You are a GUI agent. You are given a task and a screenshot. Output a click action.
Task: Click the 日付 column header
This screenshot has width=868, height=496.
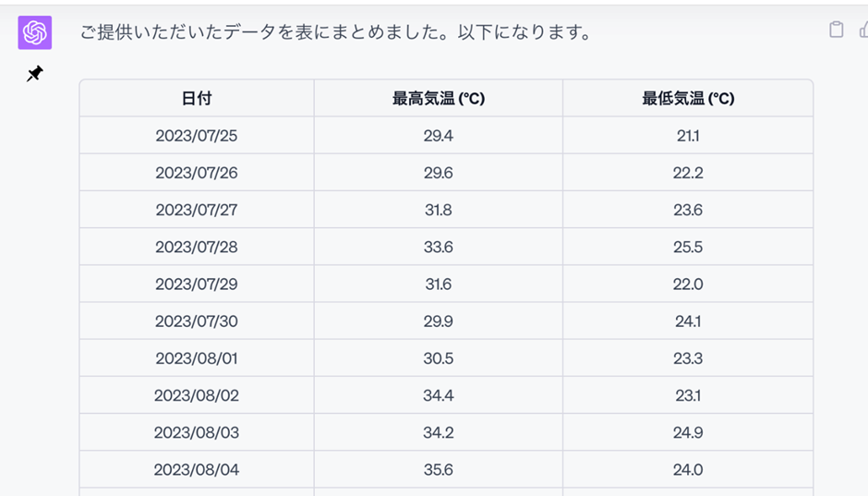tap(197, 99)
